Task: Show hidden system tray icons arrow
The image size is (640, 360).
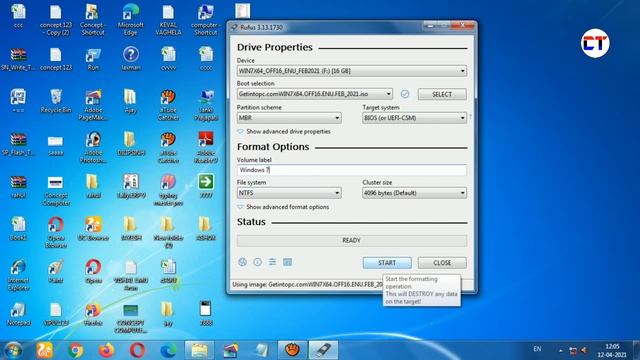Action: (x=560, y=350)
